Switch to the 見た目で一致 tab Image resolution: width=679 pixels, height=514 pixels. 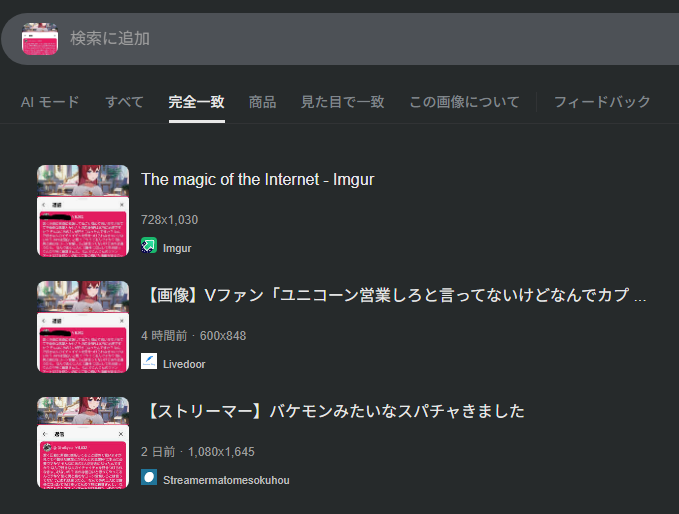click(x=342, y=102)
